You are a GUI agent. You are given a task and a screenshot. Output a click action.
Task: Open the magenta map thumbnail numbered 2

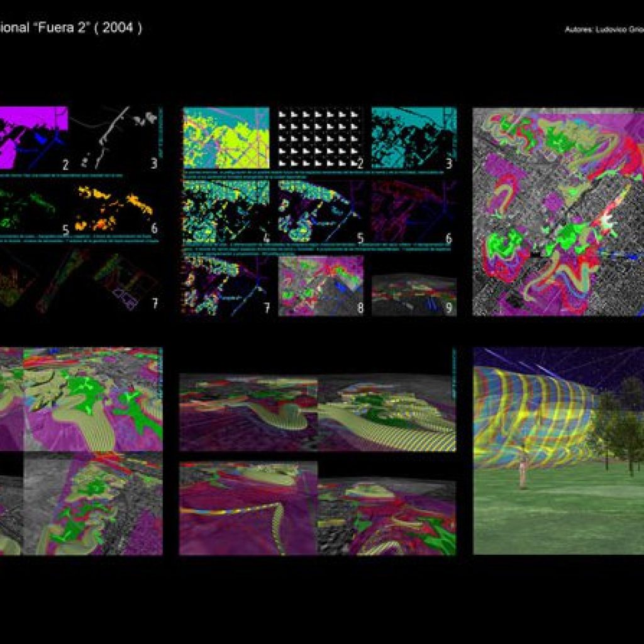pos(34,138)
